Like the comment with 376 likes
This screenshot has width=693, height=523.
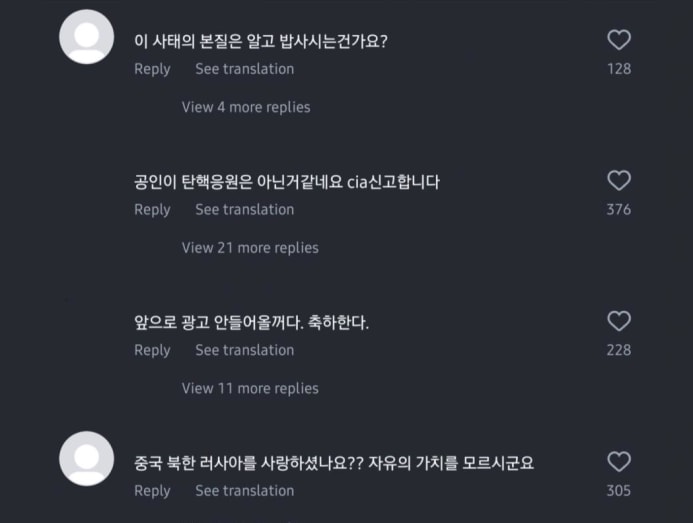tap(619, 181)
